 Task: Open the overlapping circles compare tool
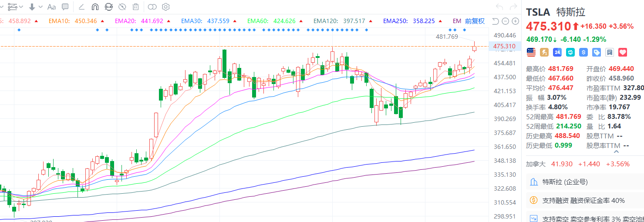coord(152,7)
